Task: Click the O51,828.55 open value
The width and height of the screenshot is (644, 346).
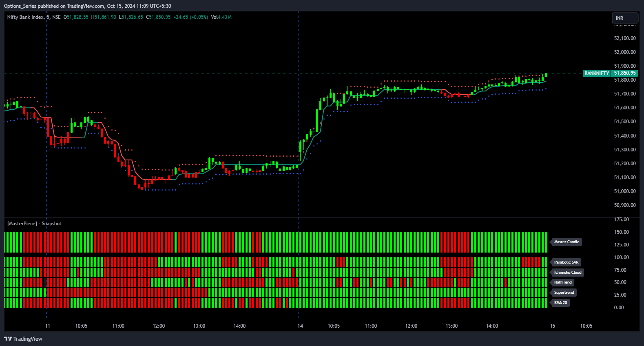Action: [76, 17]
